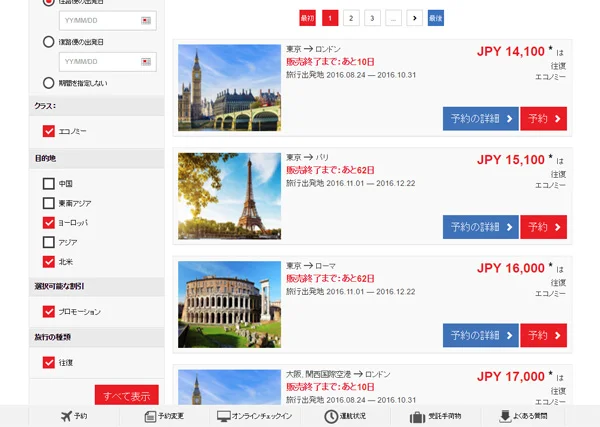
Task: Click the Colosseum Rome thumbnail
Action: 229,304
